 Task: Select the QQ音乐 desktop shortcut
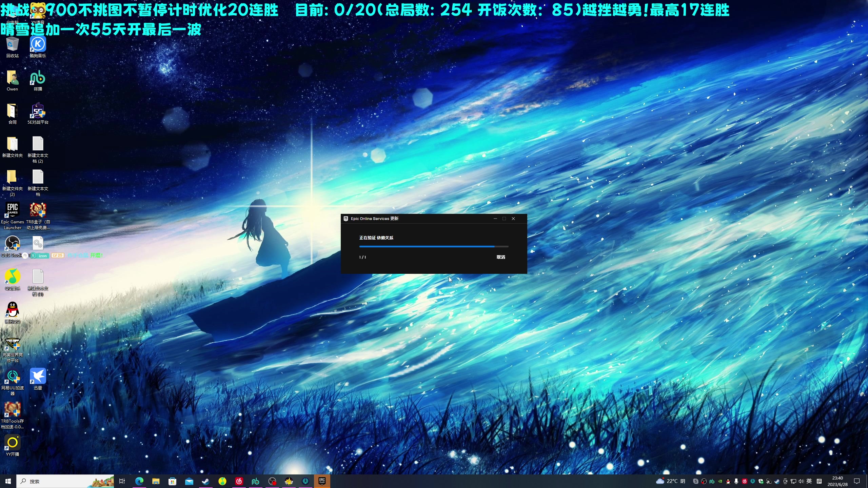pyautogui.click(x=12, y=280)
